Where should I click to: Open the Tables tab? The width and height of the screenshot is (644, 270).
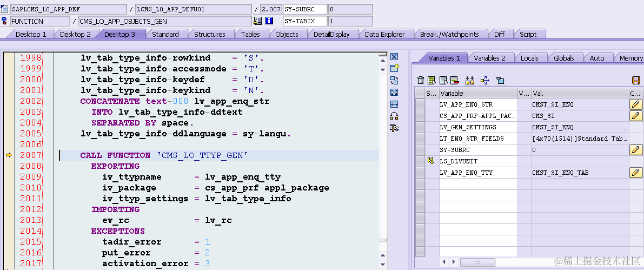(250, 35)
